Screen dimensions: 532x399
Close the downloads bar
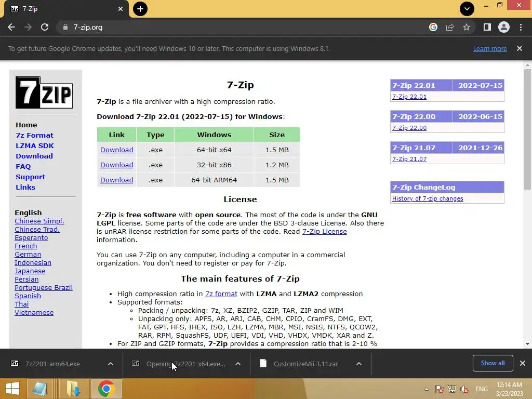tap(523, 363)
